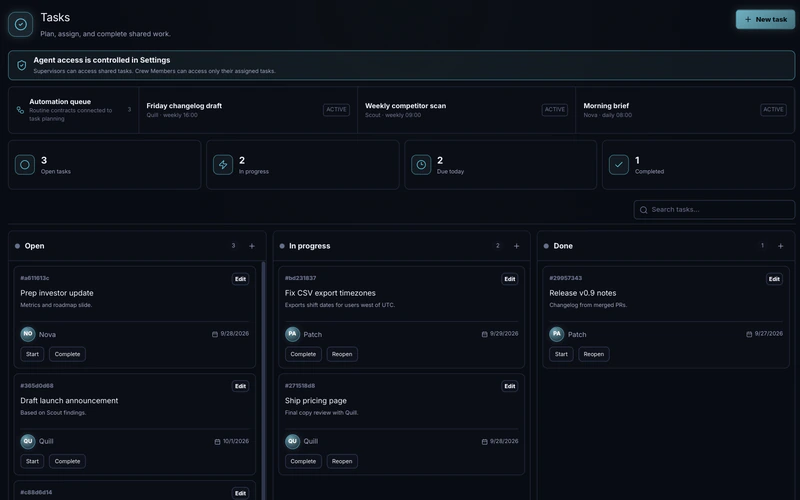Click the search magnifier icon
The height and width of the screenshot is (500, 800).
(643, 210)
